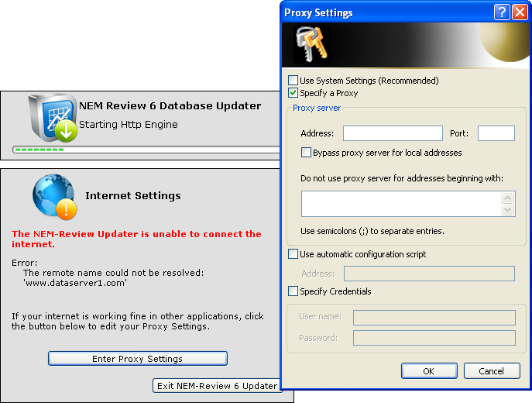Focus the proxy server Address field

pyautogui.click(x=393, y=133)
